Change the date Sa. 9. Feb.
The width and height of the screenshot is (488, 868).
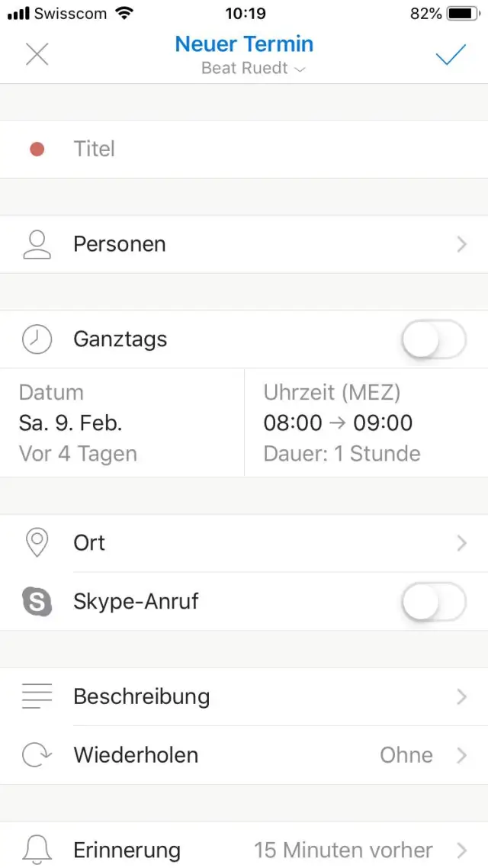71,423
